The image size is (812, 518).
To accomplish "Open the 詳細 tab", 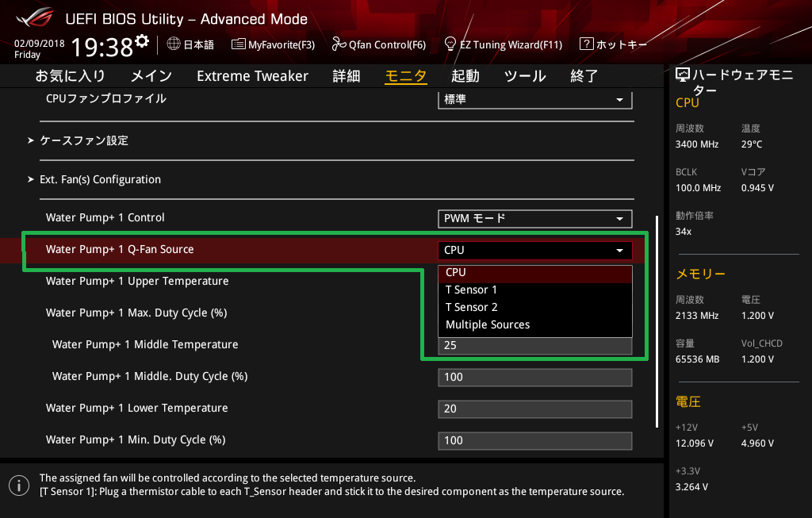I will click(346, 75).
